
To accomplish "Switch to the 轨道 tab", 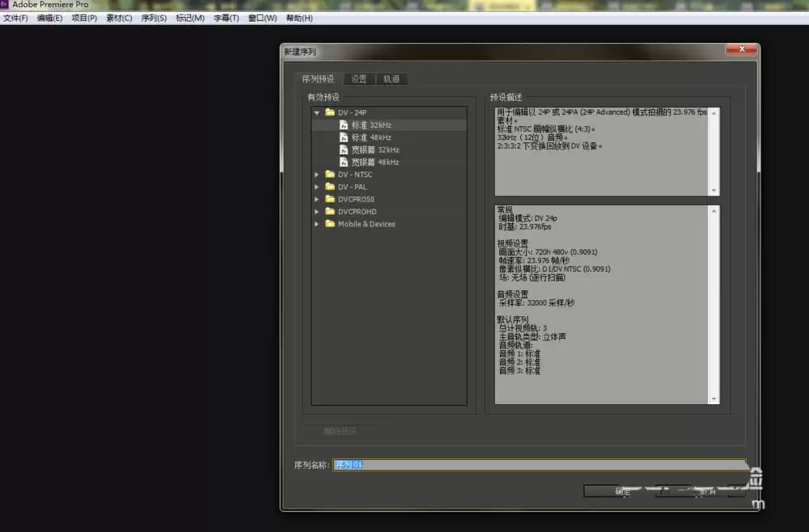I will [x=391, y=79].
